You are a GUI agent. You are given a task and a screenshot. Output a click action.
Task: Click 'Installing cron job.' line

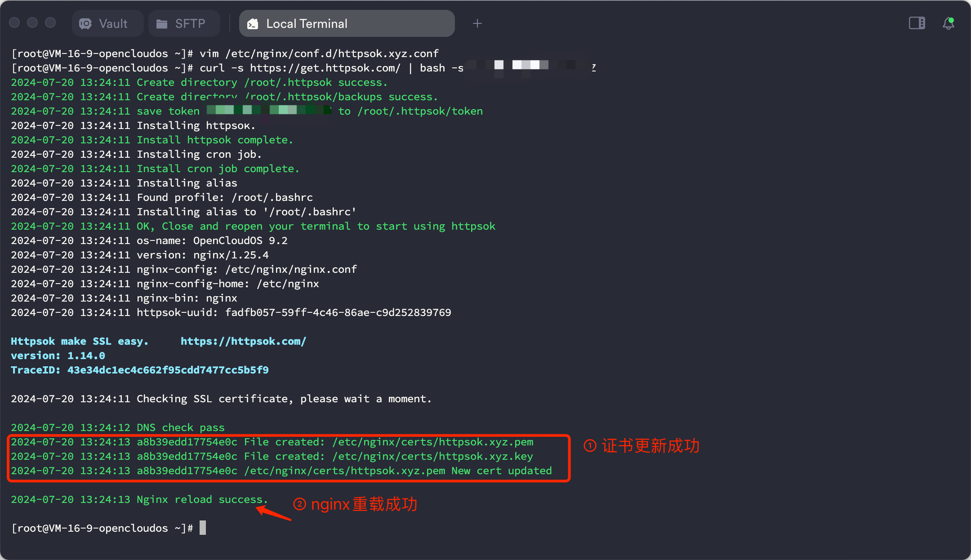point(136,154)
